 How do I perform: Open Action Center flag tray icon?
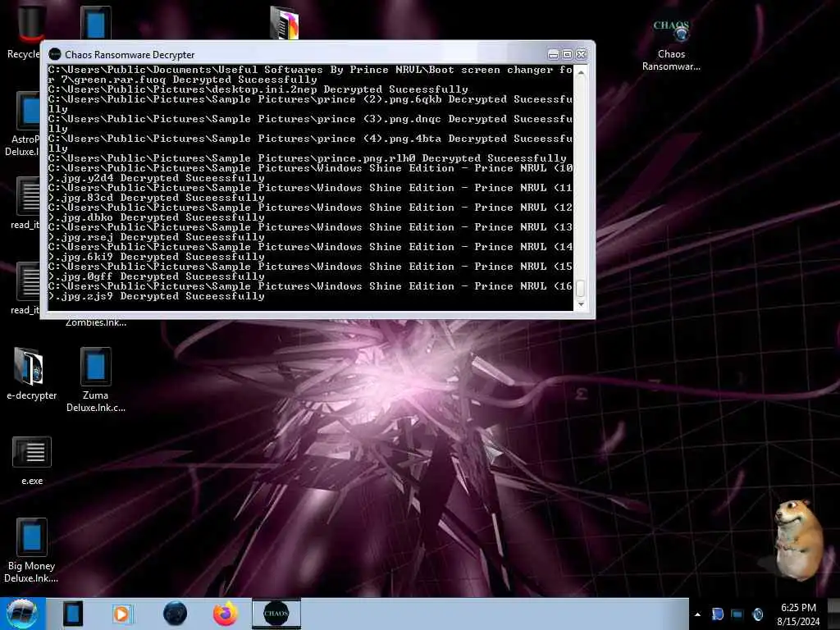click(x=717, y=614)
